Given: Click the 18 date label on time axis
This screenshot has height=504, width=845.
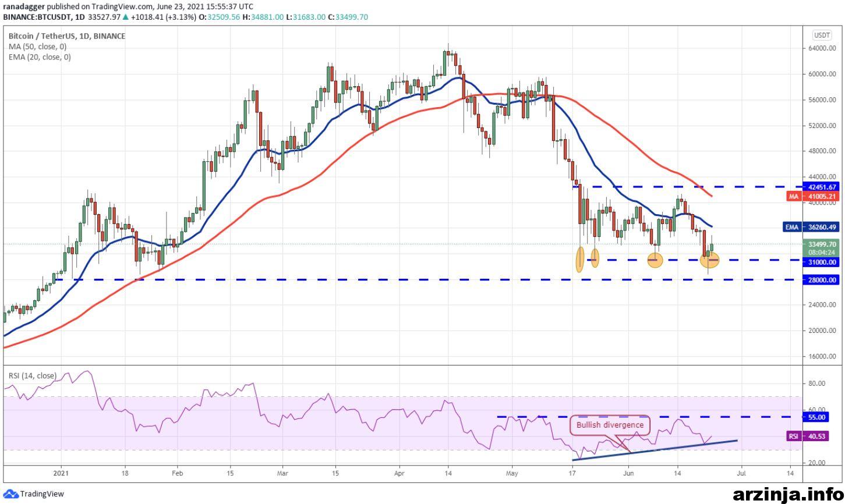Looking at the screenshot, I should [126, 474].
